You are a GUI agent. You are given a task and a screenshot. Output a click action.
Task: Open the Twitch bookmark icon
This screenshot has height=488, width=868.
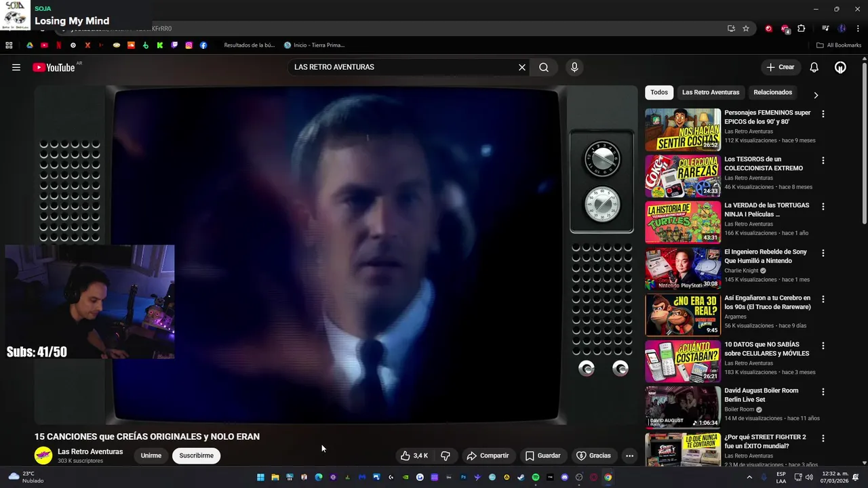pos(174,45)
